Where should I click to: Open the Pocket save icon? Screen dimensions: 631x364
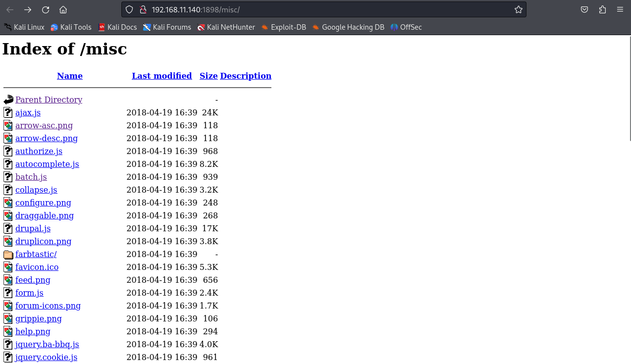pyautogui.click(x=584, y=9)
